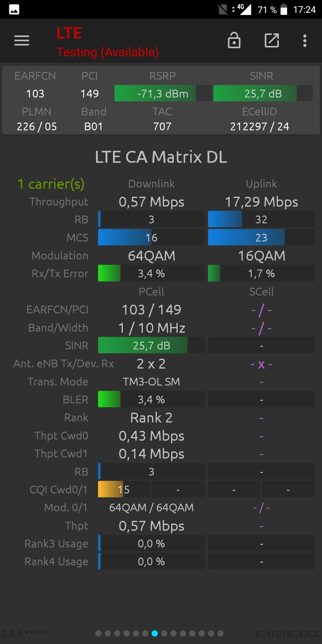Tap the first page indicator dot
322x644 pixels.
98,633
